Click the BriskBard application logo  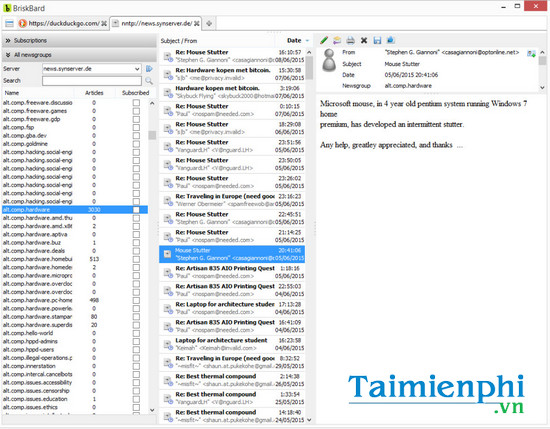[x=7, y=8]
